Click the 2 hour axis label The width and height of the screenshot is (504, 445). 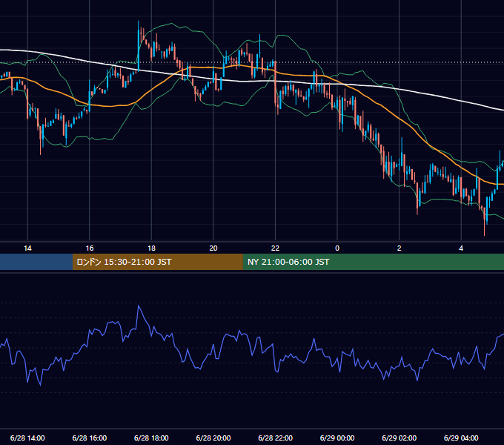[399, 248]
